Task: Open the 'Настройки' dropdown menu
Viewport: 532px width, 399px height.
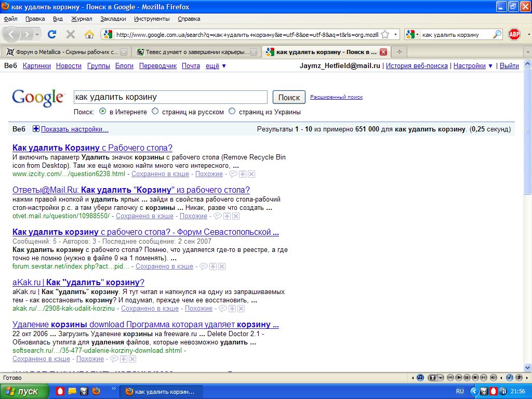Action: 473,66
